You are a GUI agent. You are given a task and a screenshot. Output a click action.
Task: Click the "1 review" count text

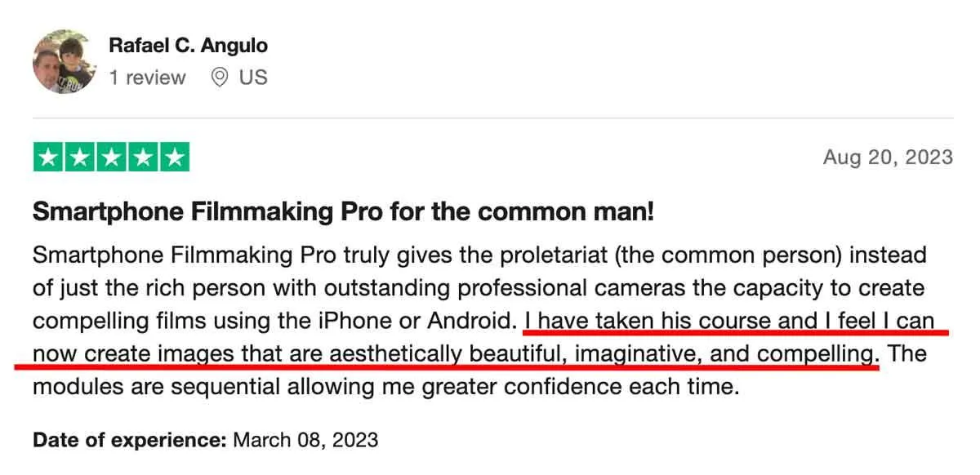click(x=147, y=78)
